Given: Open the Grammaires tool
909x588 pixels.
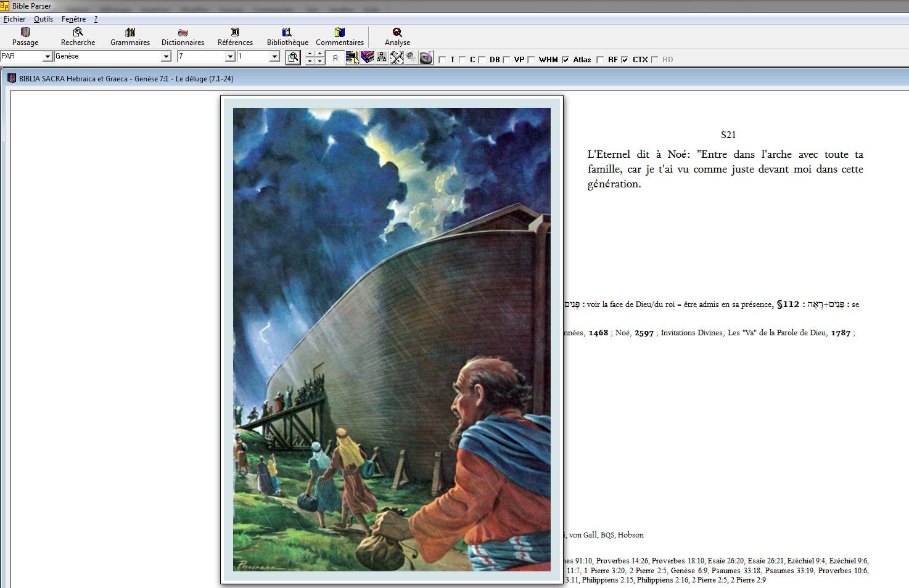Looking at the screenshot, I should coord(130,36).
